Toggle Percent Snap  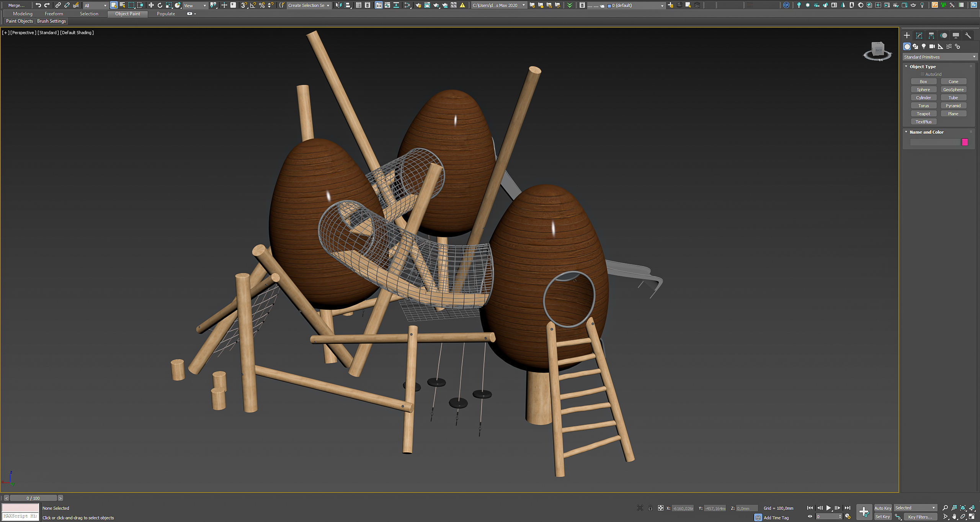click(262, 5)
